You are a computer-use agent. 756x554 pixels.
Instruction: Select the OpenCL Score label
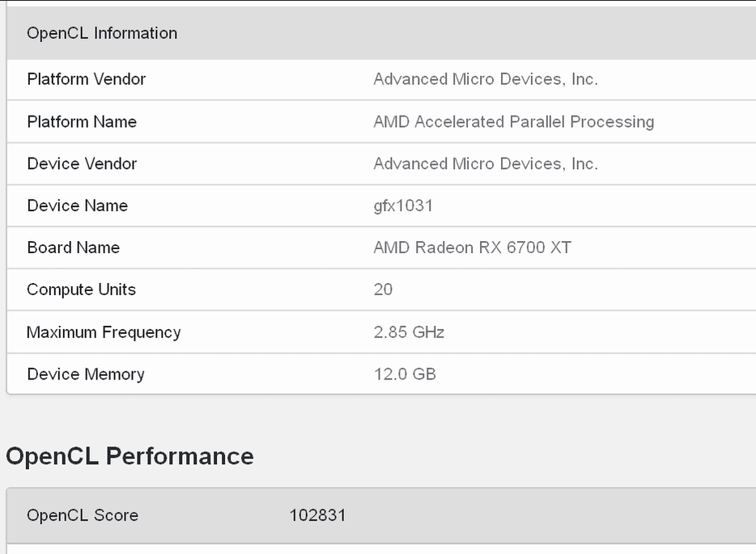[x=83, y=515]
